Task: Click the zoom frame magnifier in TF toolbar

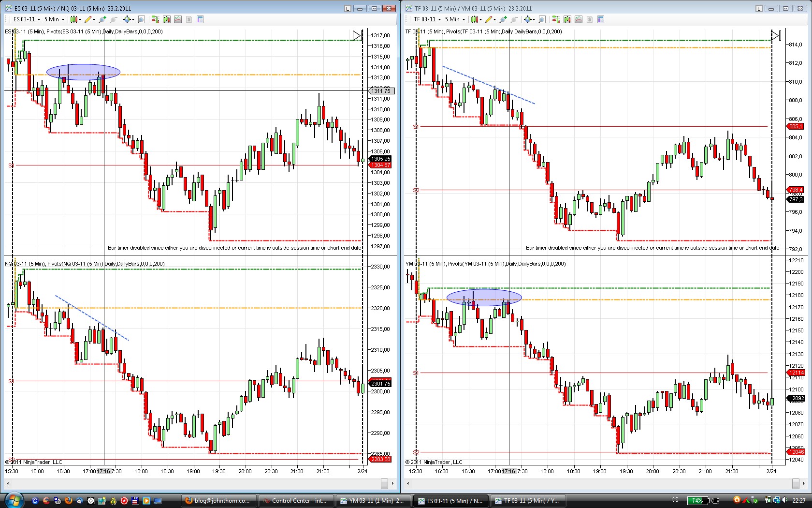Action: (x=542, y=19)
